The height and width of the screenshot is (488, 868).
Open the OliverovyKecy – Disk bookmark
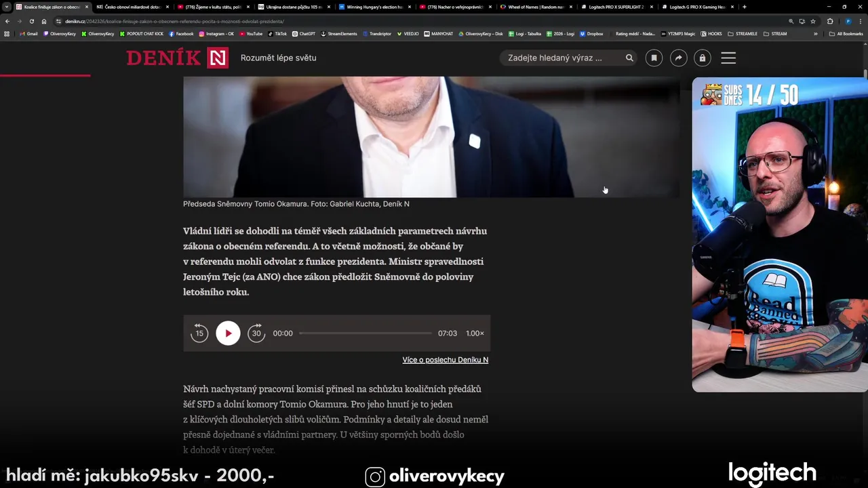point(481,33)
